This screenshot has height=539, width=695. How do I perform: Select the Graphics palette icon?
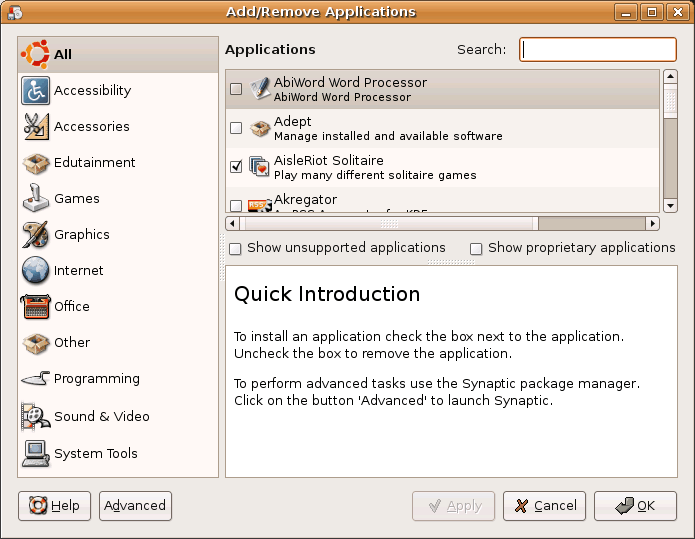(x=35, y=234)
